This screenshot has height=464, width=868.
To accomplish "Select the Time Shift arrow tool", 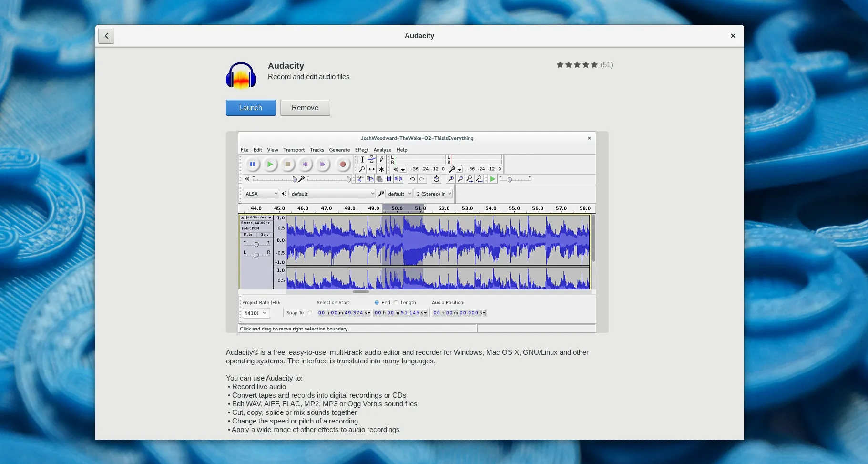I will (372, 169).
